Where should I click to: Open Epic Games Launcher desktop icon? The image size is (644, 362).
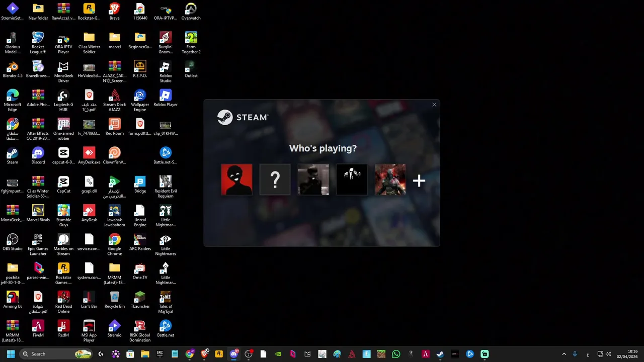click(x=38, y=245)
